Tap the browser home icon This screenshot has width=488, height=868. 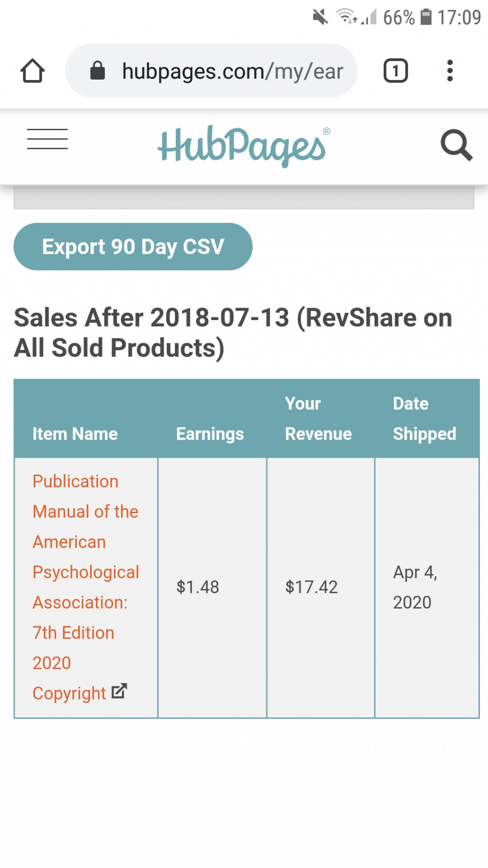pos(32,71)
